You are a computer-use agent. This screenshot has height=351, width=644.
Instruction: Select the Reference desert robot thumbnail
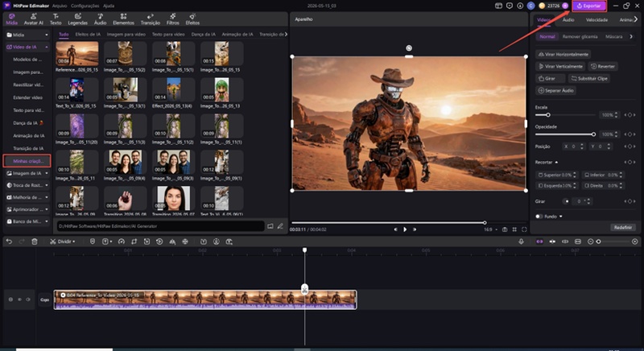click(x=77, y=53)
